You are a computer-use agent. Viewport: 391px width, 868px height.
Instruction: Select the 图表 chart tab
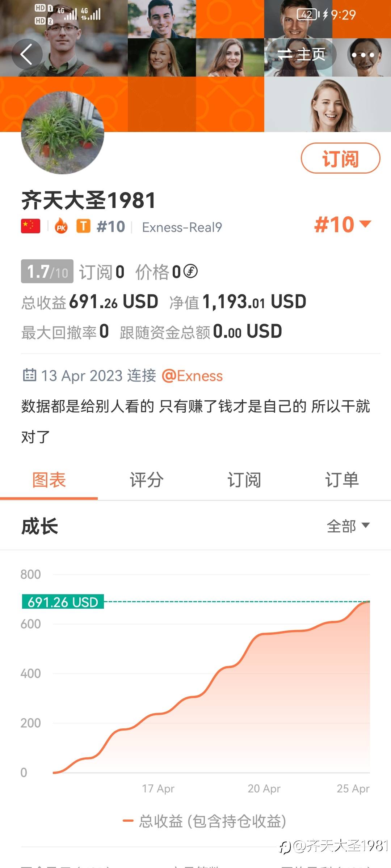[49, 480]
